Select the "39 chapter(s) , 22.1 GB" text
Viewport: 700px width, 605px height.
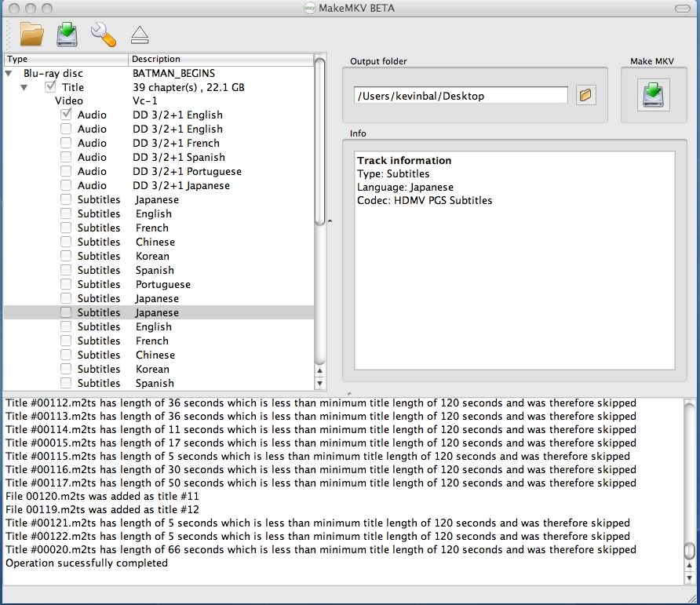(x=188, y=87)
